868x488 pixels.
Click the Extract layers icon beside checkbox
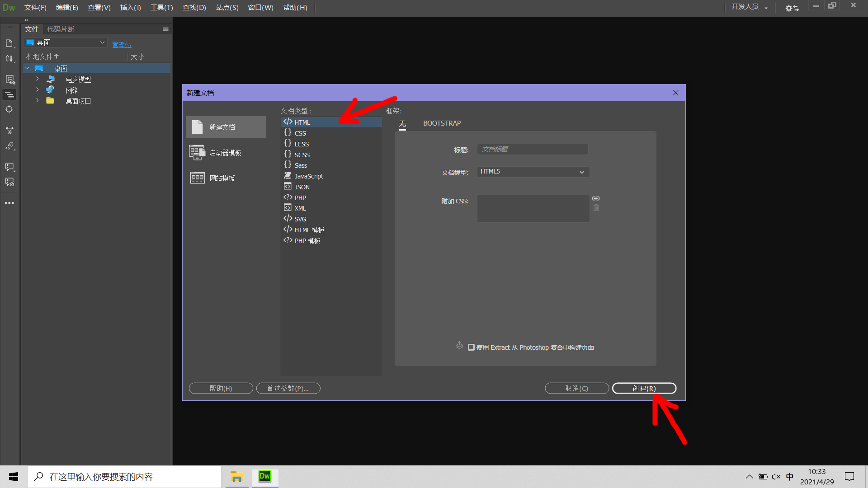coord(459,346)
